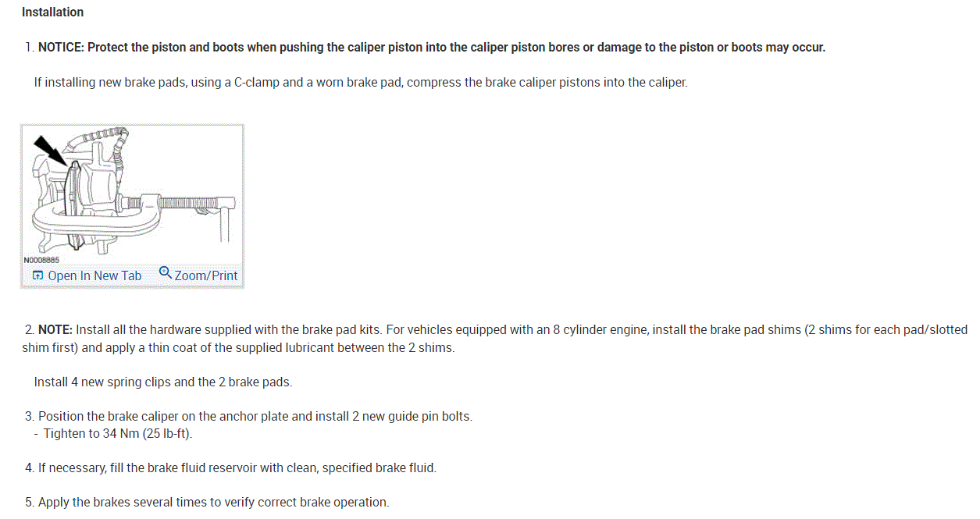
Task: Open the image via Open In New Tab link
Action: click(x=94, y=275)
